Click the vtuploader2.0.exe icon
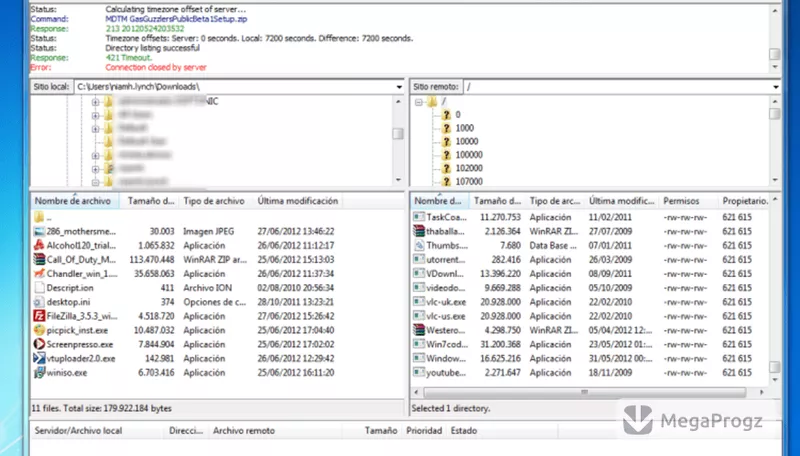800x456 pixels. (39, 359)
